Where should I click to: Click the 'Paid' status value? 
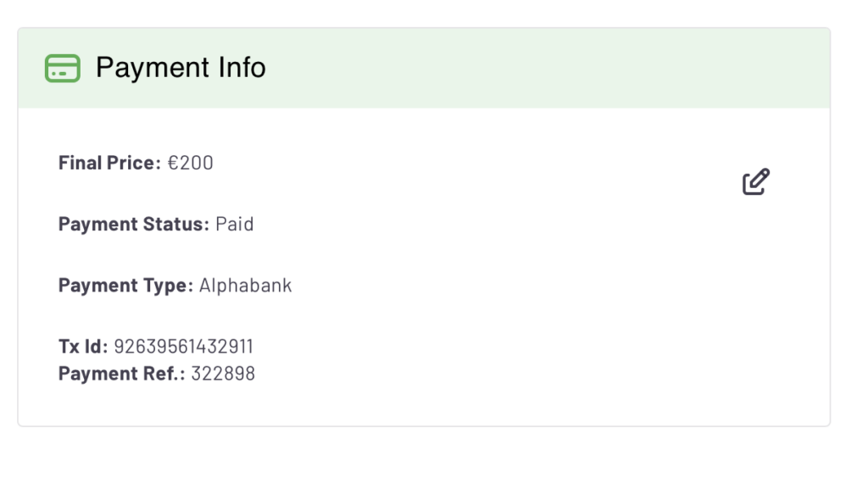(235, 225)
